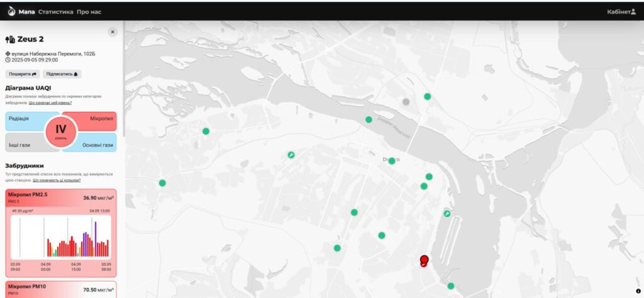Click the flame logo in the header
This screenshot has height=298, width=644.
[x=11, y=11]
